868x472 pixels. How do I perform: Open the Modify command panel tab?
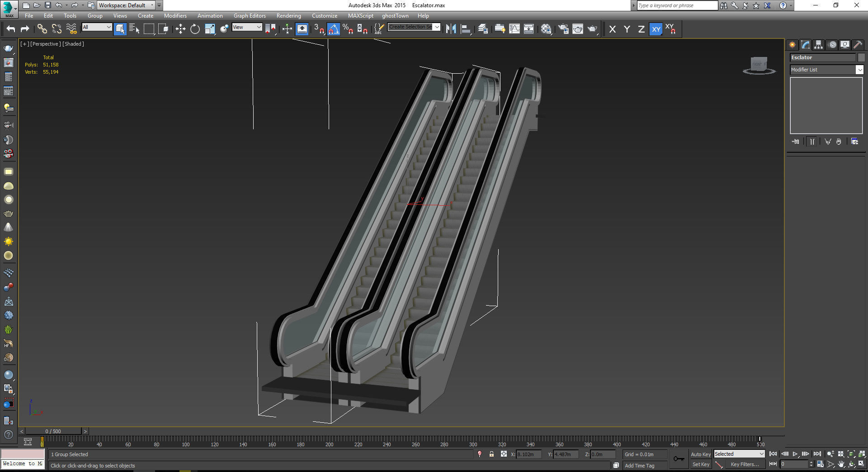click(805, 45)
